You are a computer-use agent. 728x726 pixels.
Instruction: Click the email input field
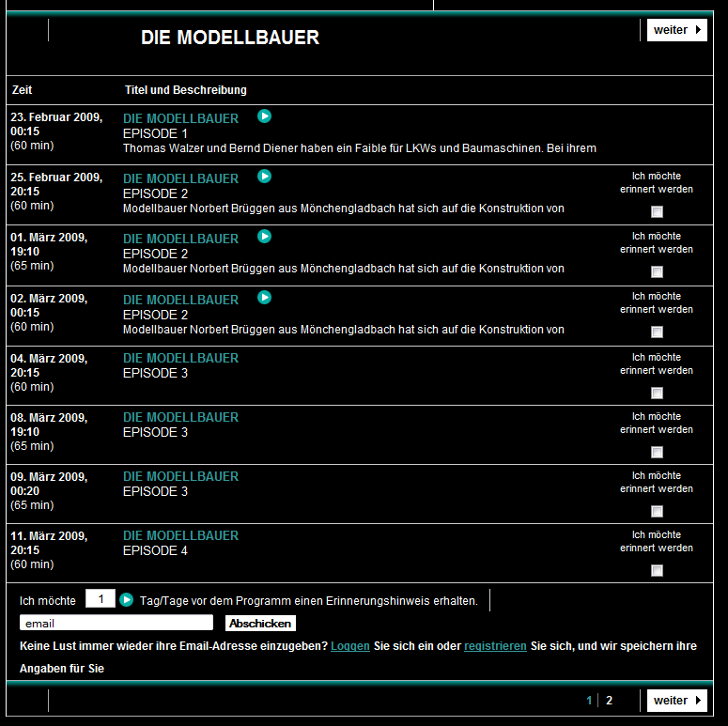116,623
